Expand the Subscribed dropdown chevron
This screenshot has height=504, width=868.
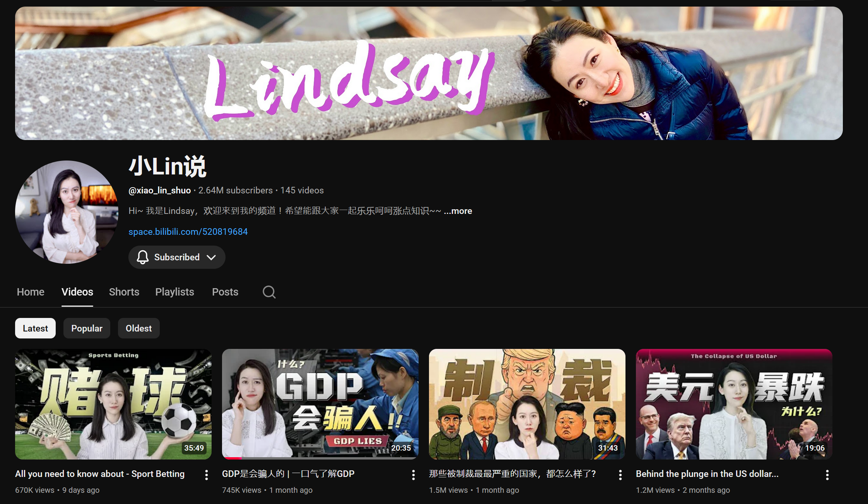point(211,257)
